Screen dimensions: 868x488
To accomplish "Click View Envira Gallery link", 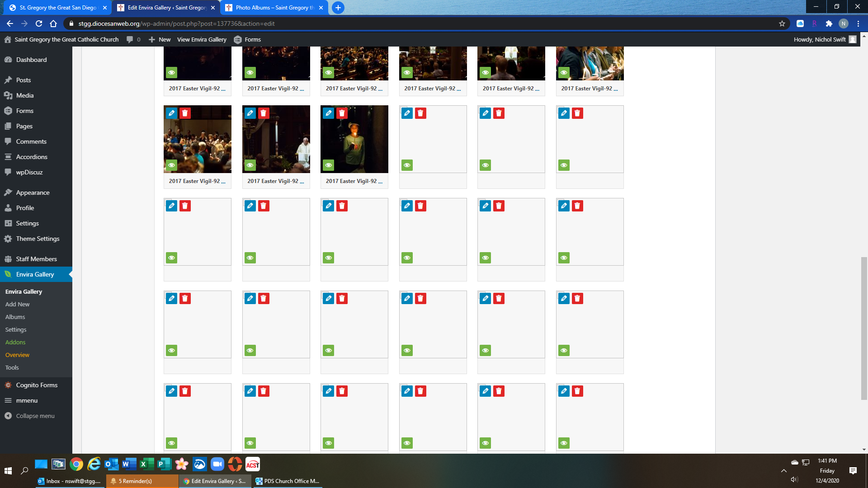I will pos(202,39).
